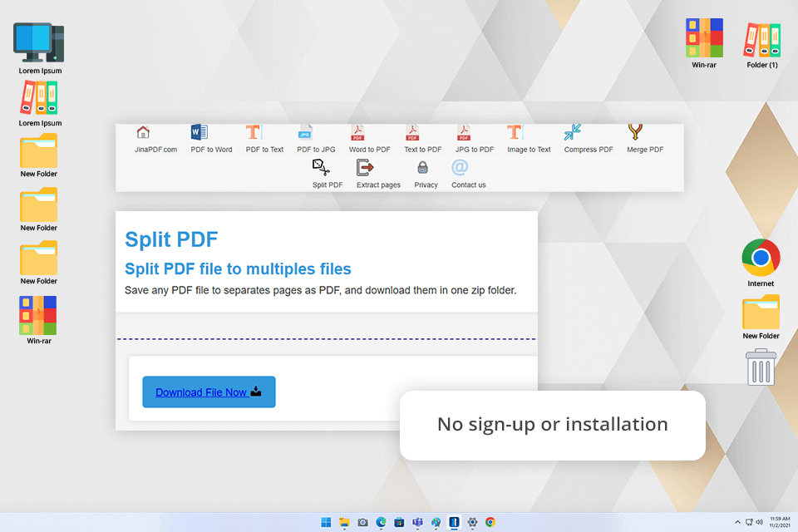Screen dimensions: 798x532
Task: Open the Extract pages tool
Action: click(x=378, y=174)
